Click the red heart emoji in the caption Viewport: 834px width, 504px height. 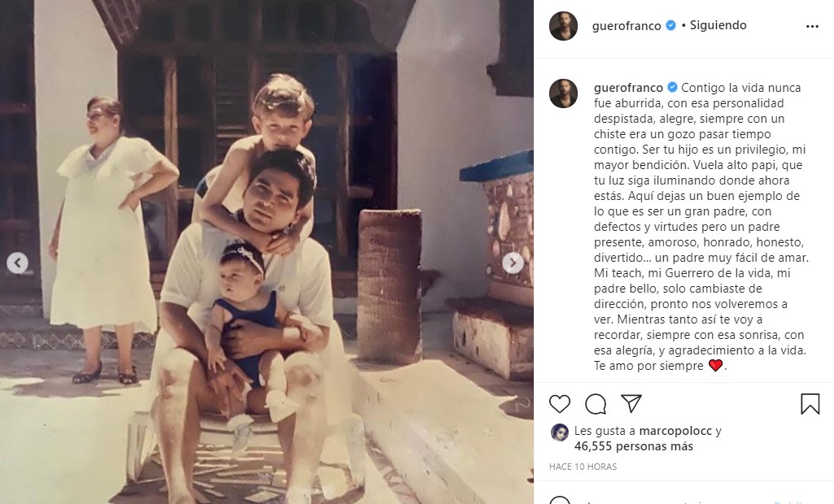tap(715, 366)
